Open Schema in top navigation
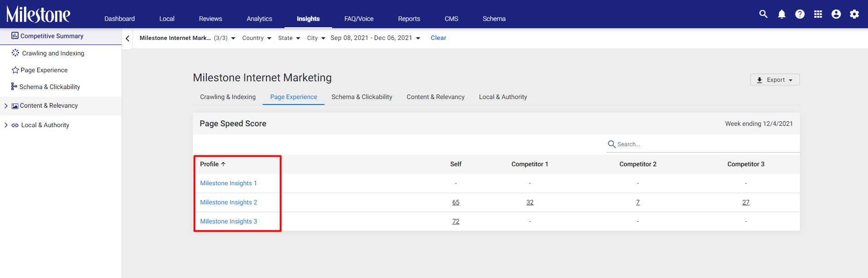The width and height of the screenshot is (868, 278). [x=494, y=19]
